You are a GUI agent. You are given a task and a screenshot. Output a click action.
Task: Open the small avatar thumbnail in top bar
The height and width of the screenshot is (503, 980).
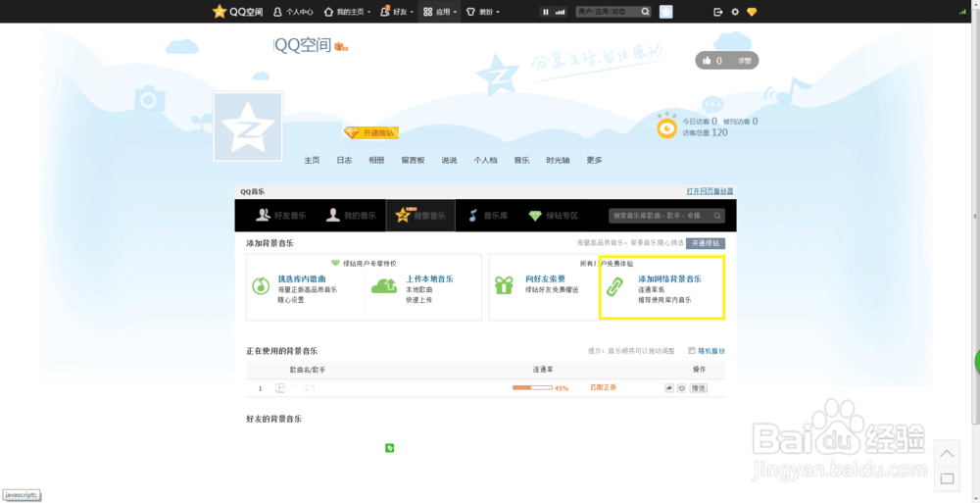666,12
